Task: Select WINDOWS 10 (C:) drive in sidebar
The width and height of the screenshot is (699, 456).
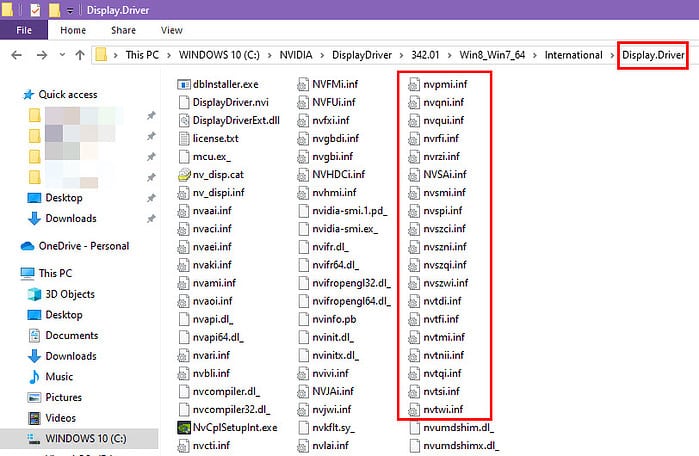Action: [x=87, y=438]
